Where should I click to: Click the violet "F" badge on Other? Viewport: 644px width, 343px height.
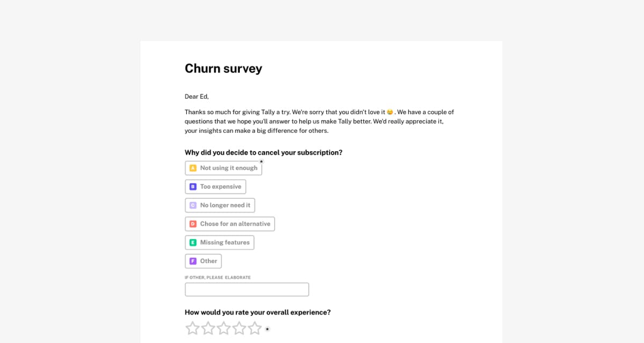point(193,261)
